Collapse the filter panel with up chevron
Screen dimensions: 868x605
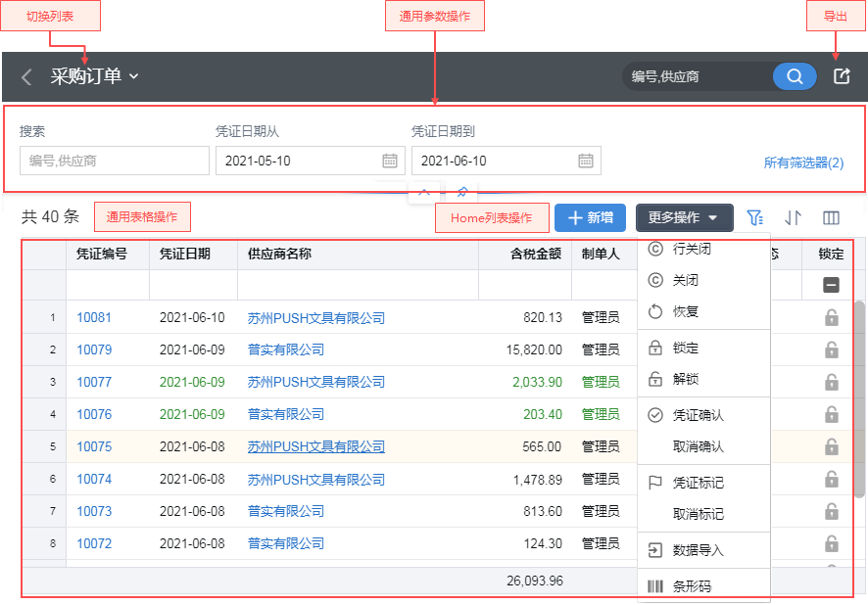pos(424,192)
